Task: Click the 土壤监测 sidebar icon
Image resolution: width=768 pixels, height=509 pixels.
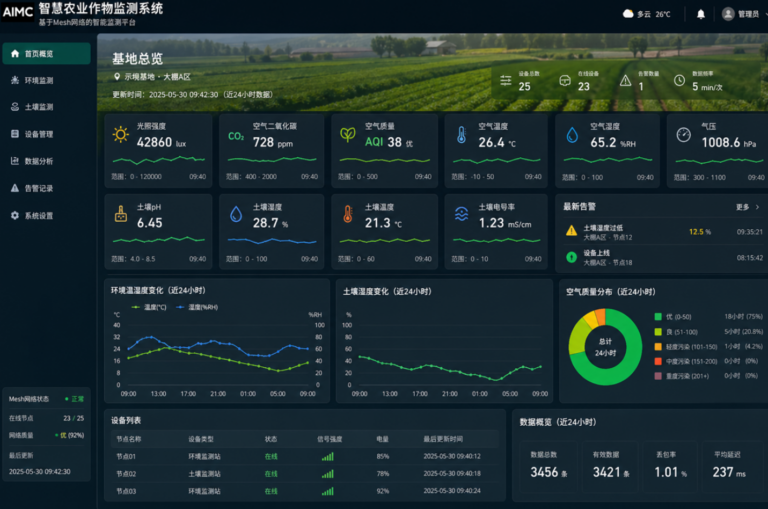Action: point(15,107)
